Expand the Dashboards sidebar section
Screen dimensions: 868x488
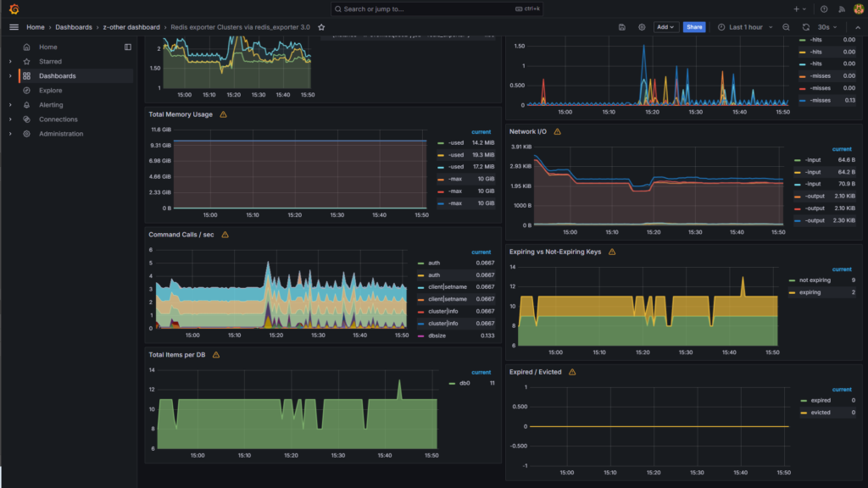[x=10, y=75]
